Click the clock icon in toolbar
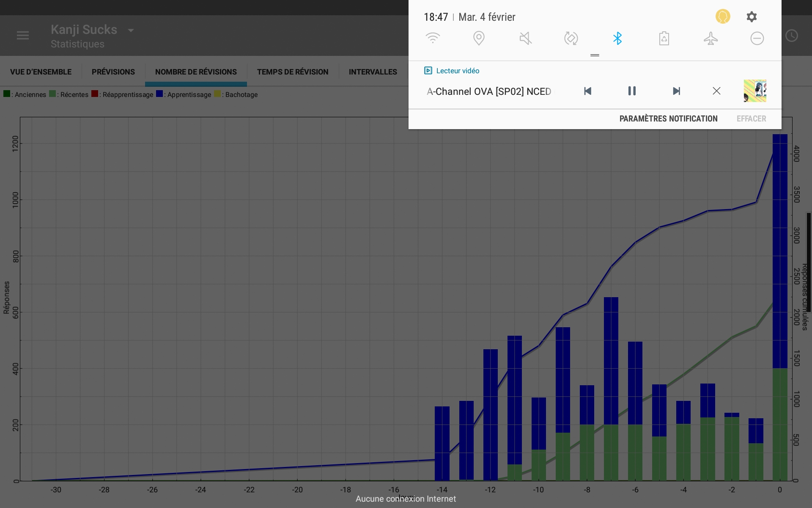This screenshot has width=812, height=508. coord(792,36)
